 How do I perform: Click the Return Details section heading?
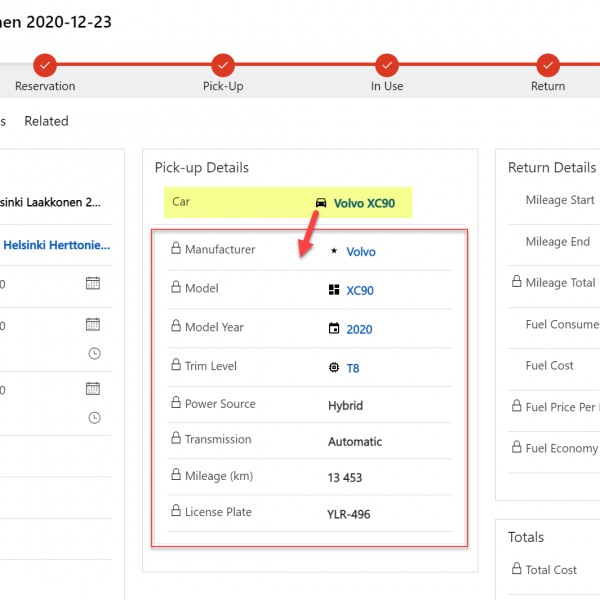click(x=552, y=168)
